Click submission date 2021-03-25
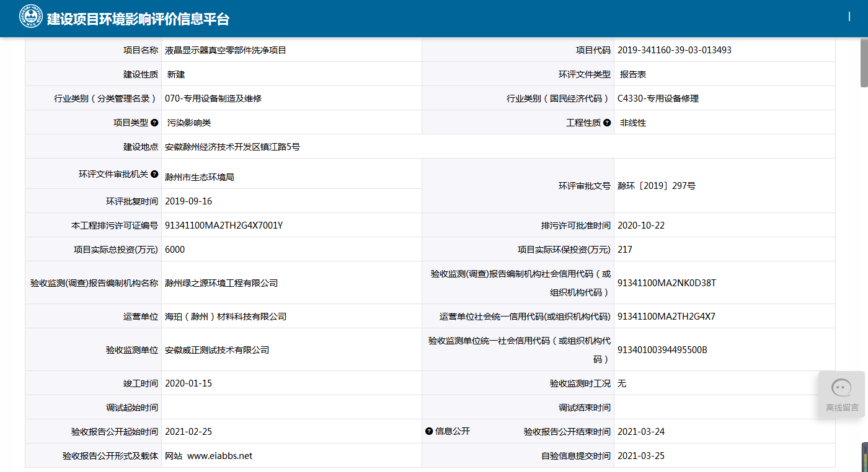This screenshot has width=868, height=472. (641, 456)
